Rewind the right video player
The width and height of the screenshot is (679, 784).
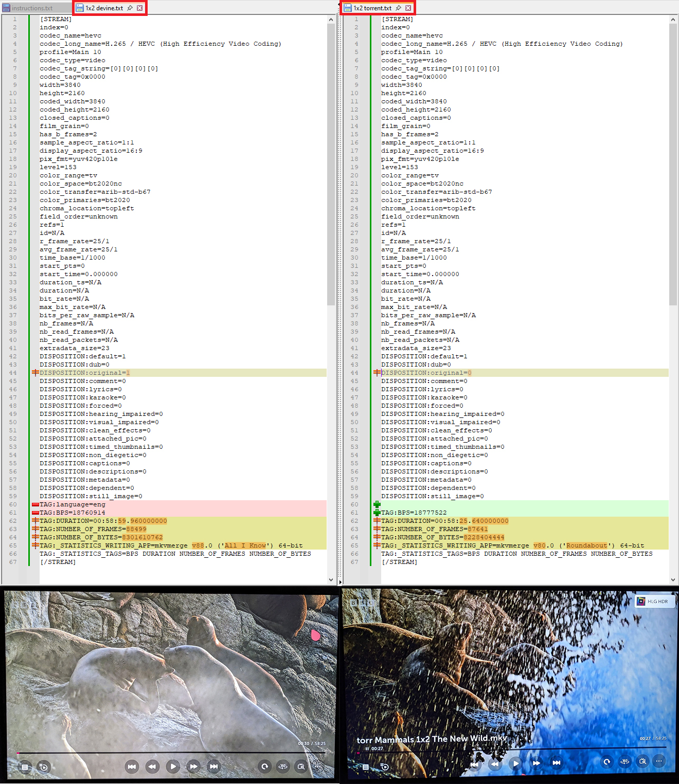coord(494,764)
